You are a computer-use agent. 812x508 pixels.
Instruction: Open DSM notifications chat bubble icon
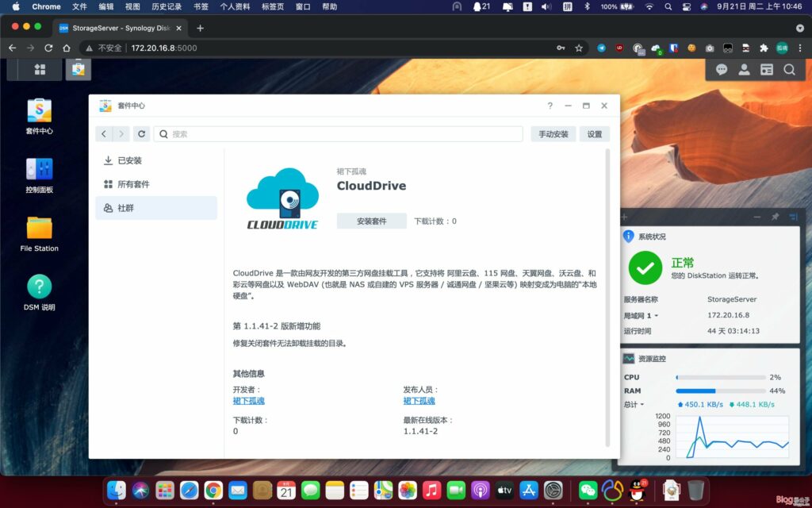point(722,70)
